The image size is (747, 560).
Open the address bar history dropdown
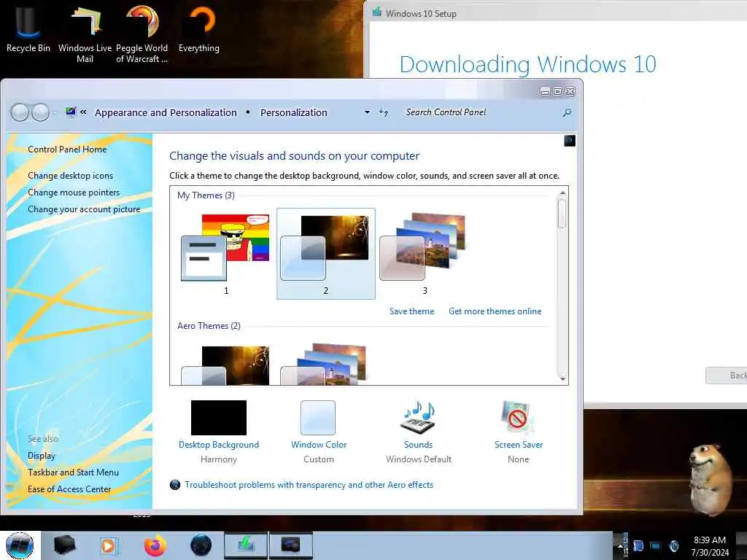[367, 112]
